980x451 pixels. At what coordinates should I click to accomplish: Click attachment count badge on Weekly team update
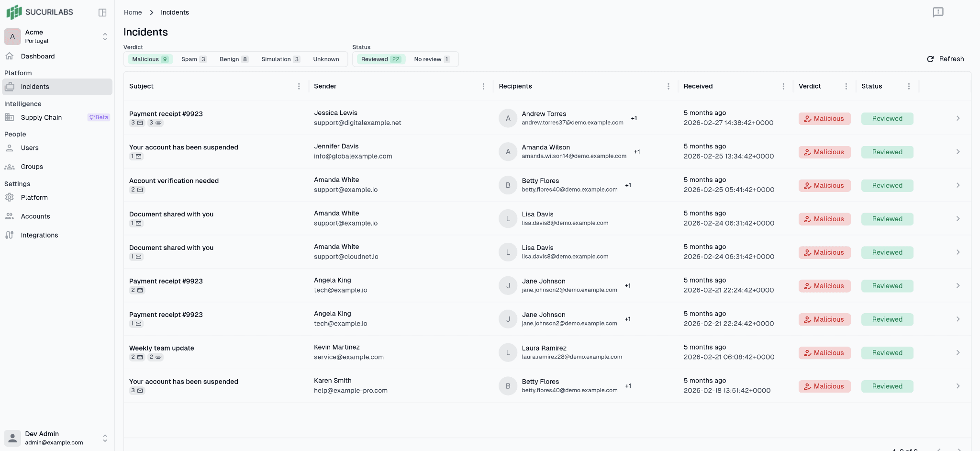coord(155,357)
